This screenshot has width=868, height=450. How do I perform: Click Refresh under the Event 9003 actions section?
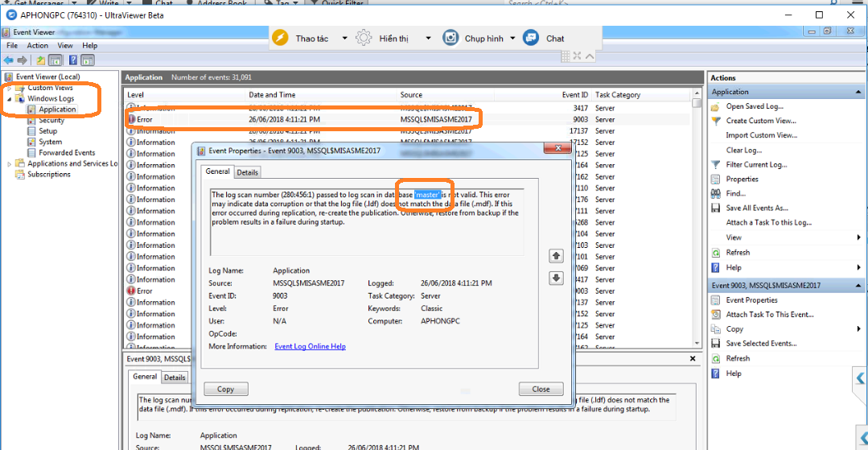[738, 358]
